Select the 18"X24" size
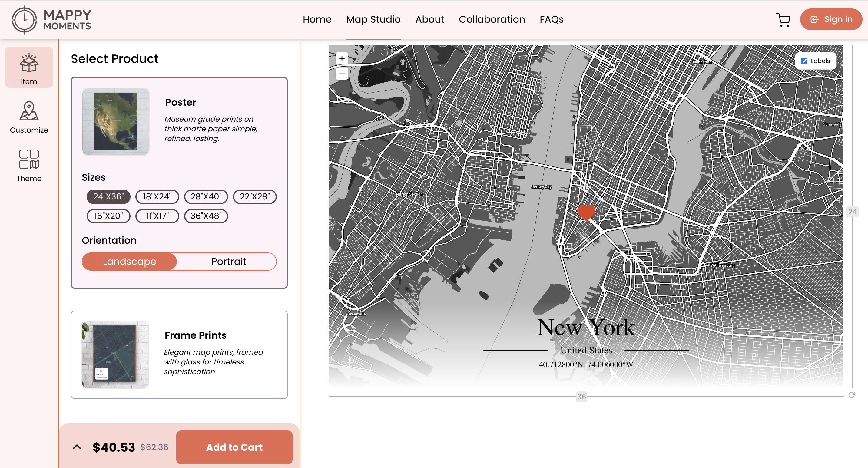Image resolution: width=868 pixels, height=468 pixels. pos(157,197)
